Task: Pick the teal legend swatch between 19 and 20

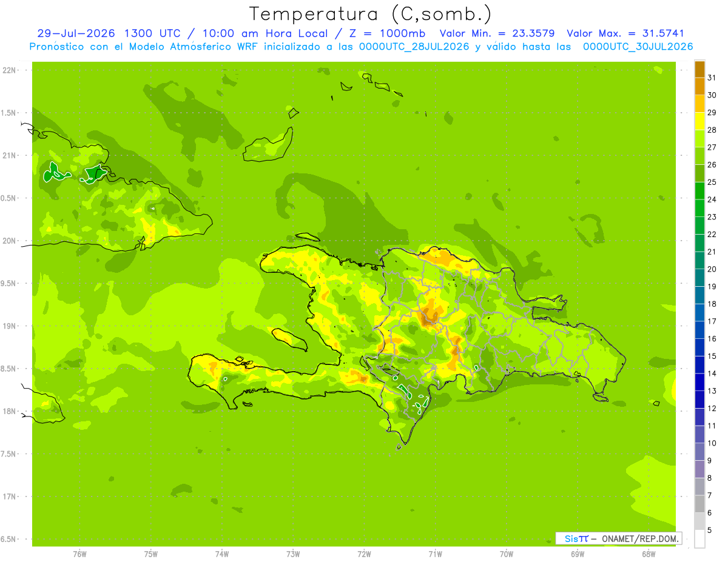Action: point(699,278)
